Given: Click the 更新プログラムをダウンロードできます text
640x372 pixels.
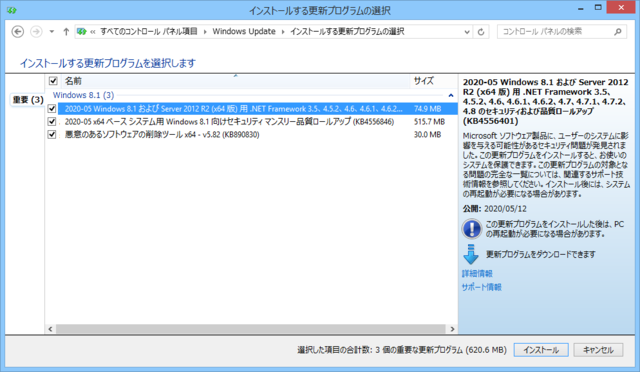Looking at the screenshot, I should pos(540,254).
